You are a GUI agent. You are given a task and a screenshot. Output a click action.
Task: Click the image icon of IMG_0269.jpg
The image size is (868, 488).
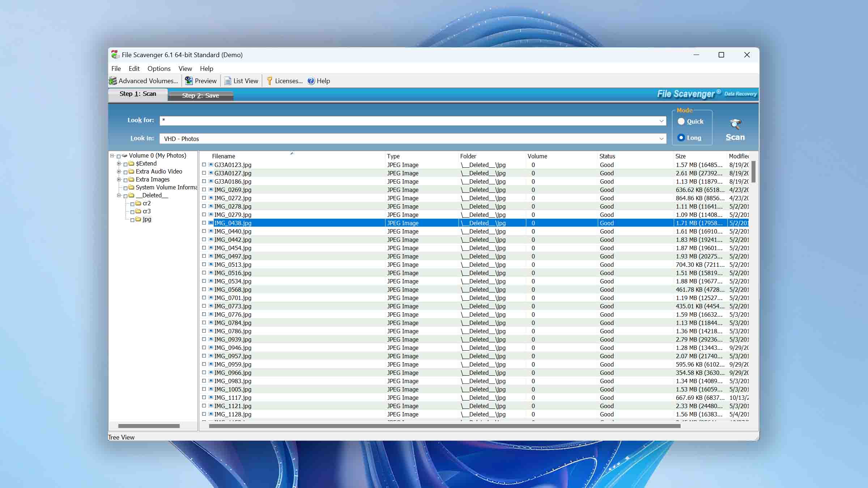pyautogui.click(x=211, y=190)
